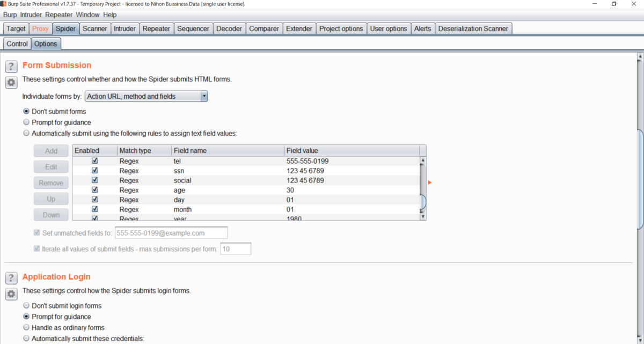Select the social field name cell
This screenshot has height=344, width=644.
coord(228,180)
